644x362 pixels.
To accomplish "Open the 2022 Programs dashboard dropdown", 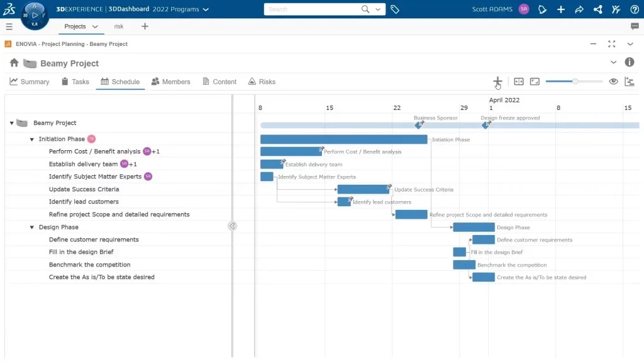I will coord(206,9).
